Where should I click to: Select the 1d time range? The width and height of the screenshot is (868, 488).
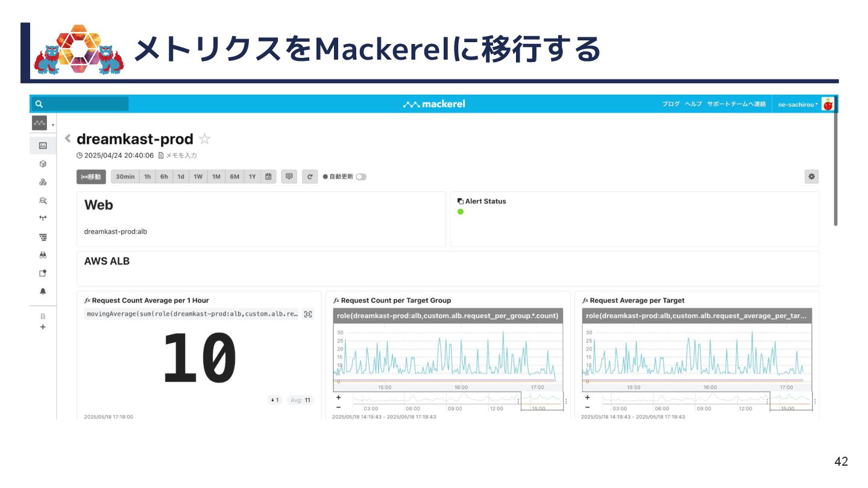[181, 177]
